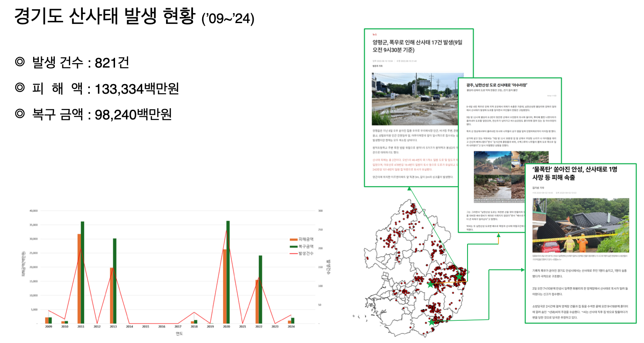Click the green 복구금액 legend swatch
Viewport: 644px width, 343px height.
[x=293, y=246]
